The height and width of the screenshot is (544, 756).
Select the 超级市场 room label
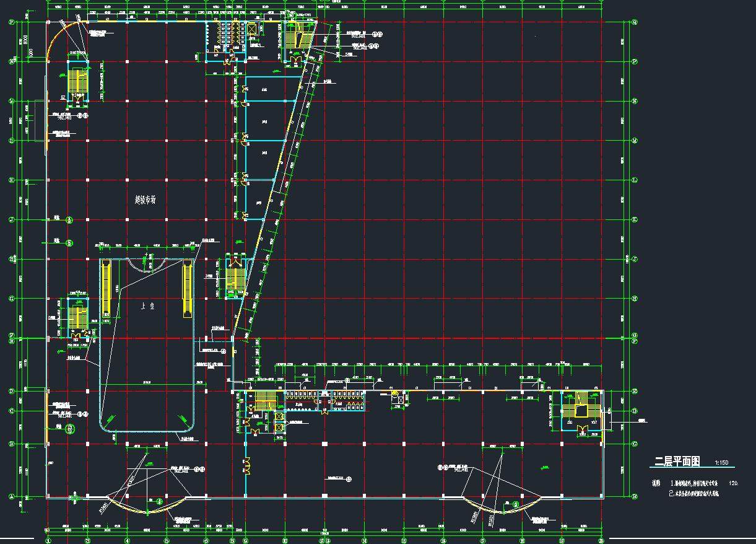click(x=146, y=200)
